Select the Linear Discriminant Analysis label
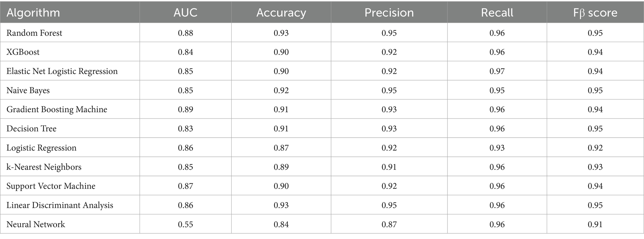This screenshot has height=239, width=644. (x=60, y=205)
